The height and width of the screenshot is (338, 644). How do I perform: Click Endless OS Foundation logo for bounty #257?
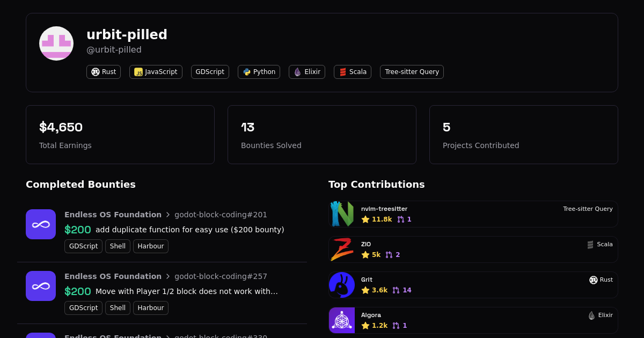point(41,286)
